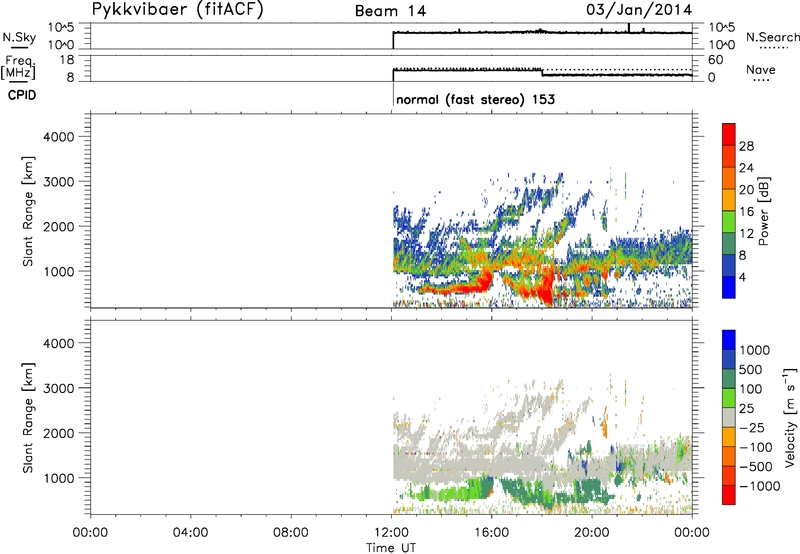This screenshot has height=554, width=800.
Task: Click the 'N.Sky' label
Action: pos(19,37)
